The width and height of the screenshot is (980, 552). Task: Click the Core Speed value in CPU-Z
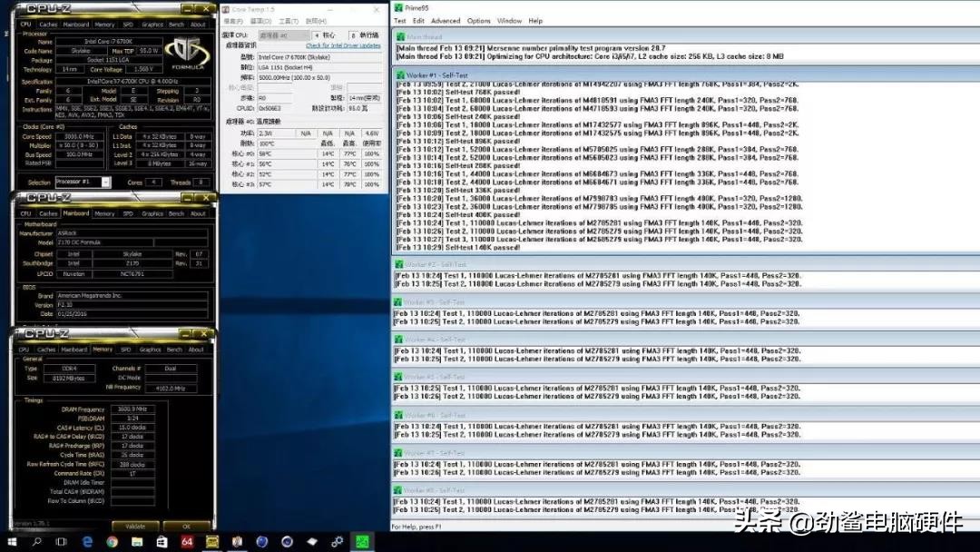[79, 136]
